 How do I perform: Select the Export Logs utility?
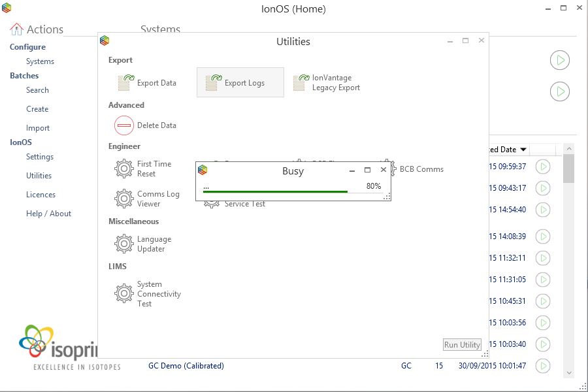[x=212, y=83]
